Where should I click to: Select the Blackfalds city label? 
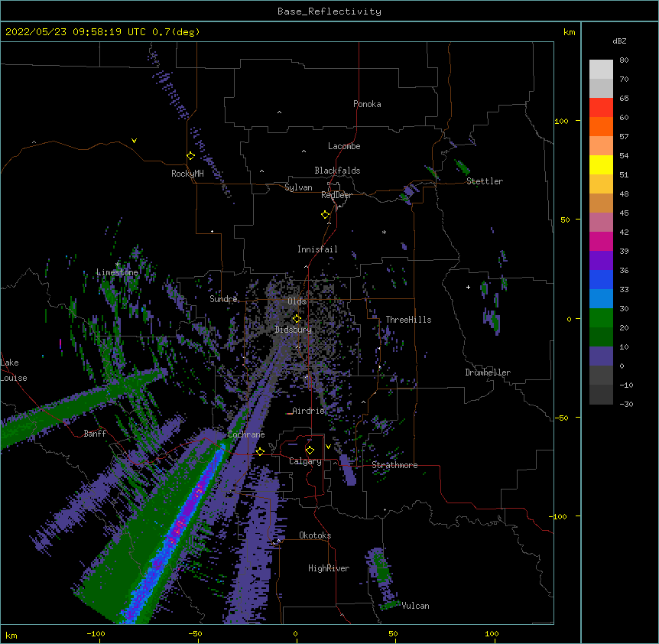[x=337, y=171]
